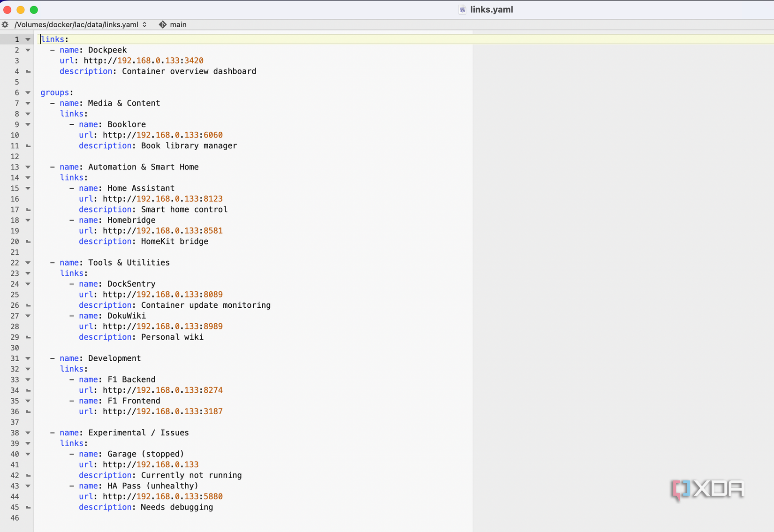Collapse the Tools & Utilities group fold triangle
Image resolution: width=774 pixels, height=532 pixels.
[28, 263]
